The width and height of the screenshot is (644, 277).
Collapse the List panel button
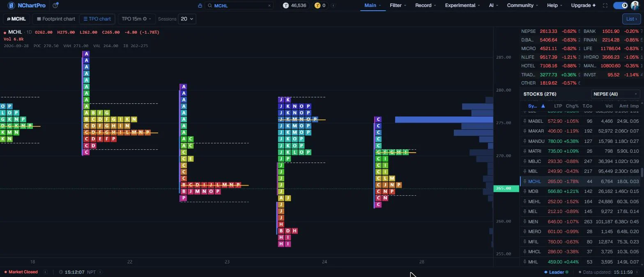[x=631, y=19]
